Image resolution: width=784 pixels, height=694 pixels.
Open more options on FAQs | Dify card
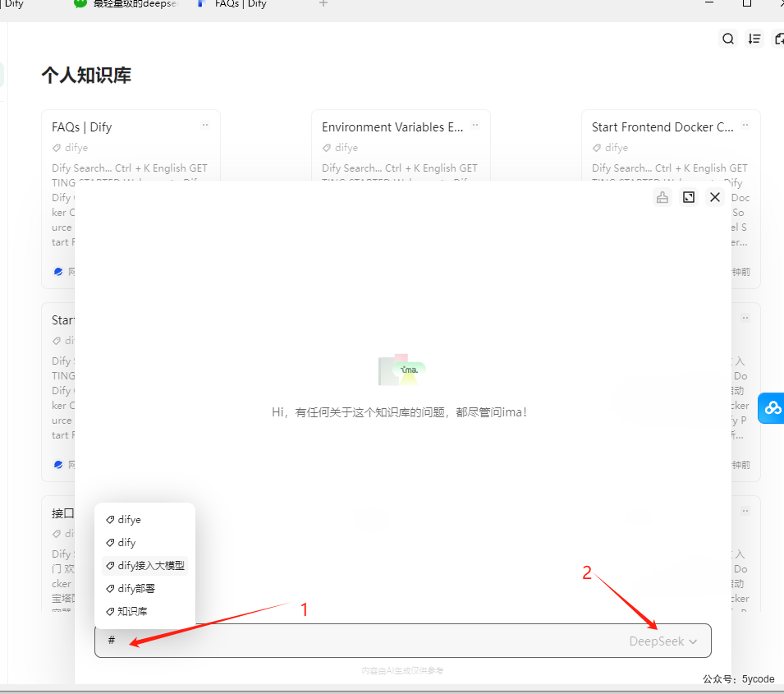[x=205, y=125]
